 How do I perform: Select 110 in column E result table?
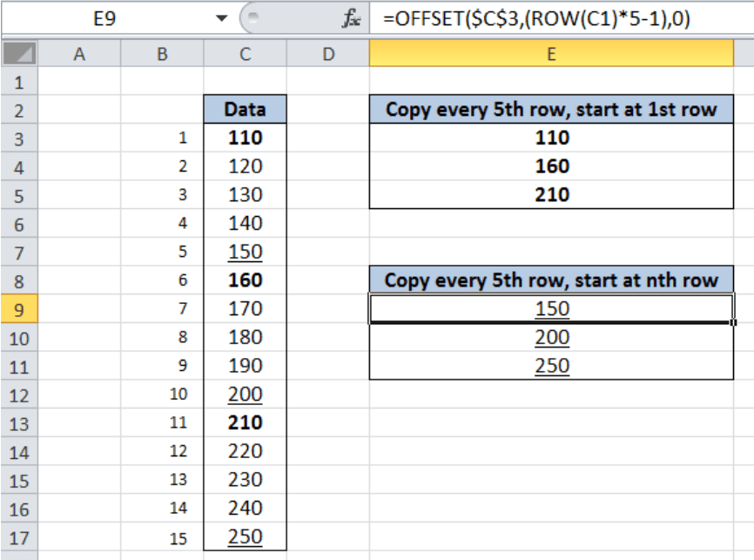(551, 138)
